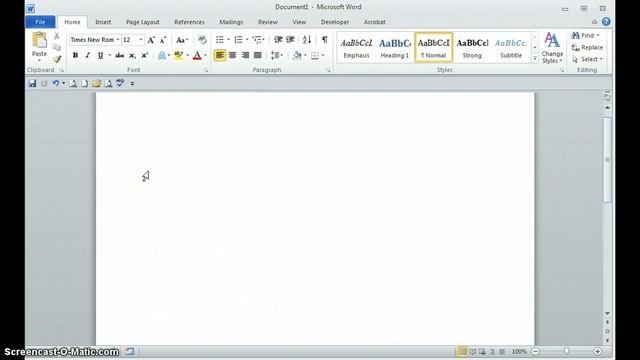Toggle Subscript formatting
640x360 pixels.
tap(132, 56)
